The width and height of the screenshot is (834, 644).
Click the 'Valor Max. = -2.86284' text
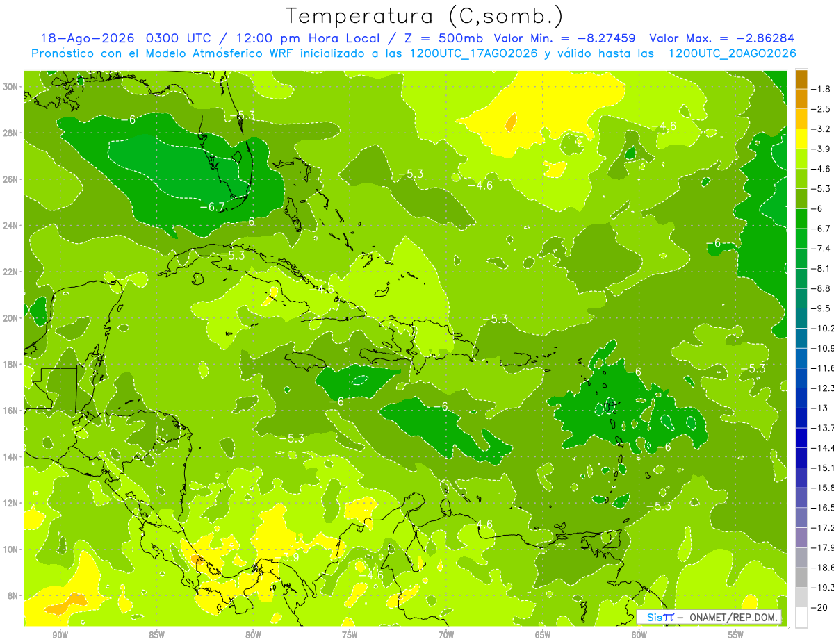coord(721,38)
